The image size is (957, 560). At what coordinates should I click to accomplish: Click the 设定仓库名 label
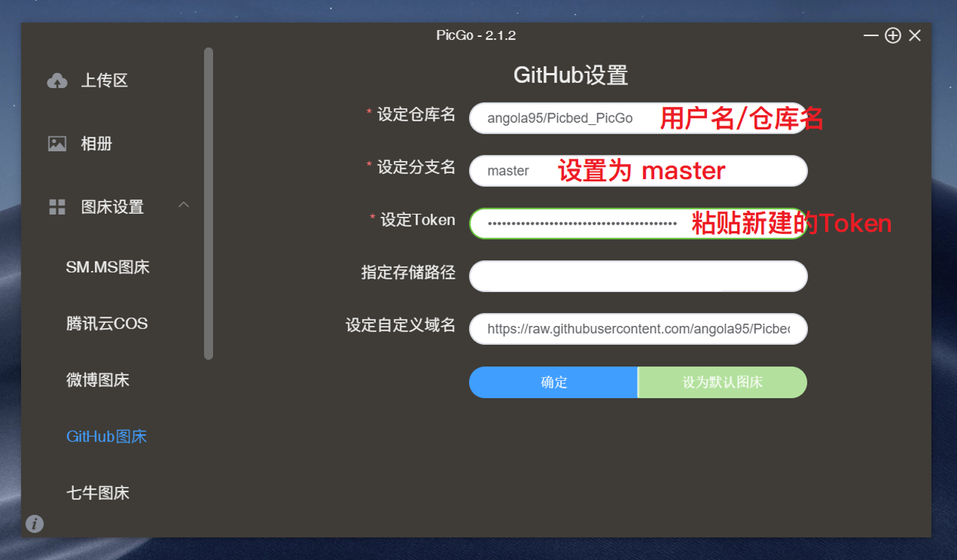tap(416, 114)
